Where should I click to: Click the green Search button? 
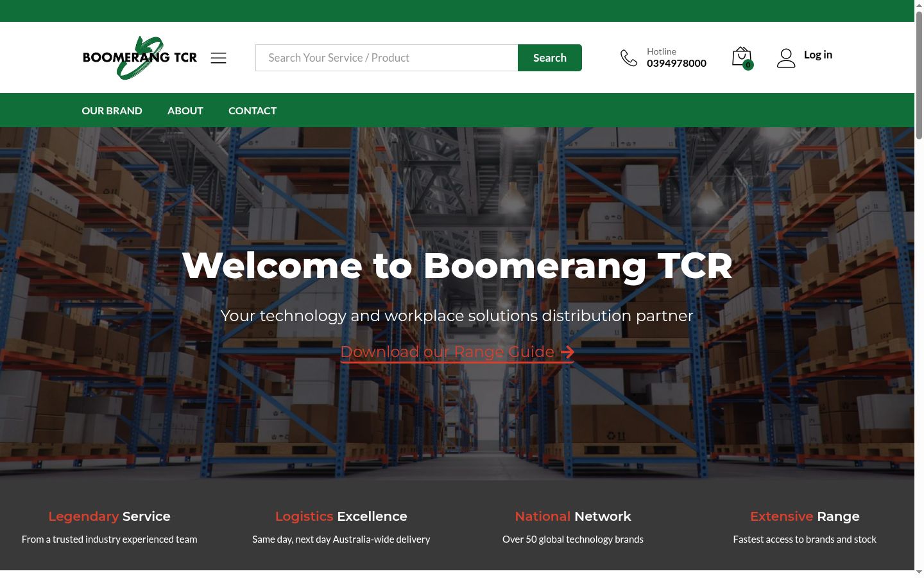coord(550,58)
